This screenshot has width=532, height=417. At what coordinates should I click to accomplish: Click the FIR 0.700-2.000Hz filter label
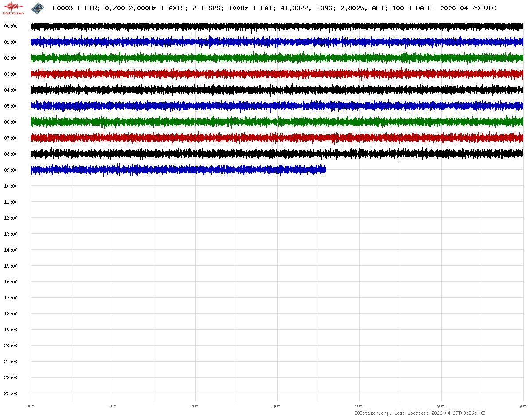120,8
